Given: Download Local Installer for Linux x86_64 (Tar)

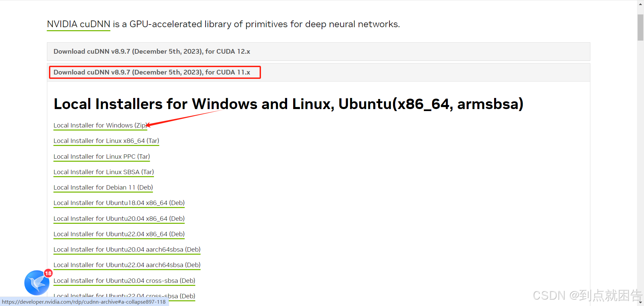Looking at the screenshot, I should 106,141.
